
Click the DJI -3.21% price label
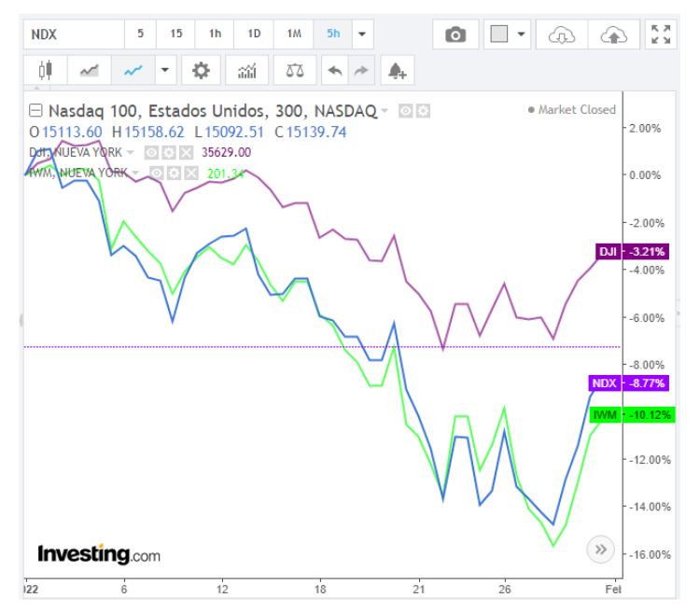click(632, 252)
